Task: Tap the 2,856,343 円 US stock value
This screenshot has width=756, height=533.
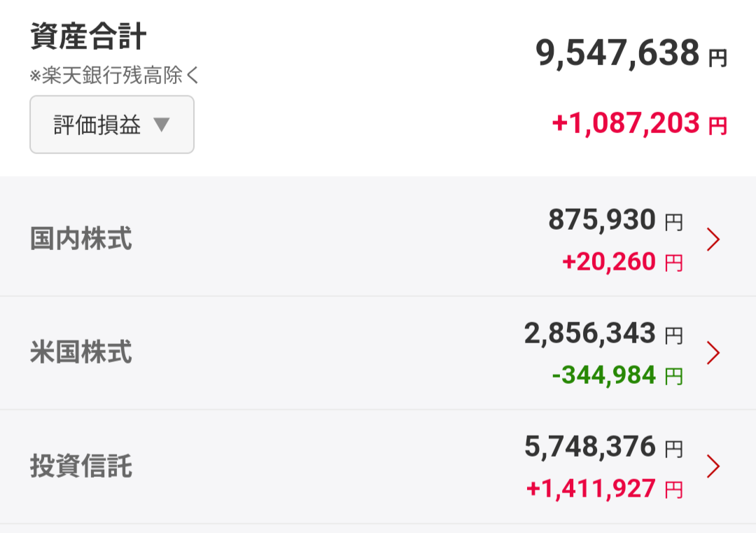Action: [603, 333]
